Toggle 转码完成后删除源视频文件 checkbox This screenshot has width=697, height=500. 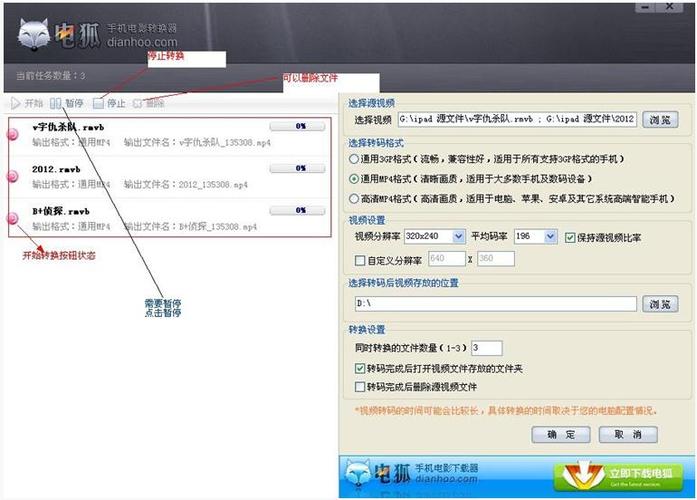[x=360, y=386]
